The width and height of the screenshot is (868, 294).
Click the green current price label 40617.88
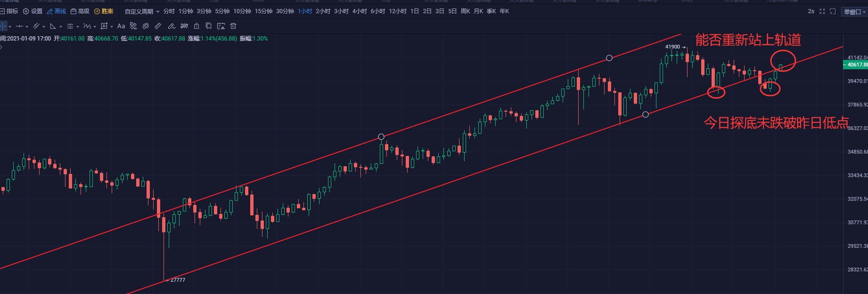(856, 65)
